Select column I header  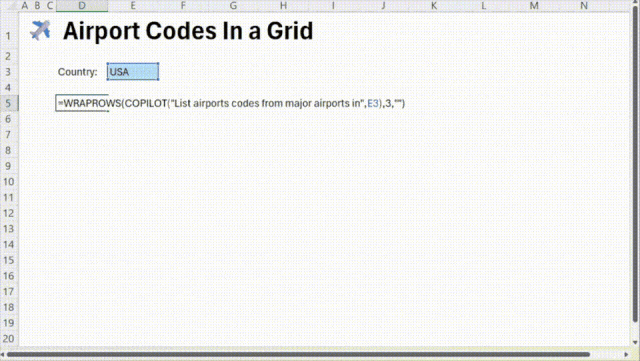coord(333,6)
